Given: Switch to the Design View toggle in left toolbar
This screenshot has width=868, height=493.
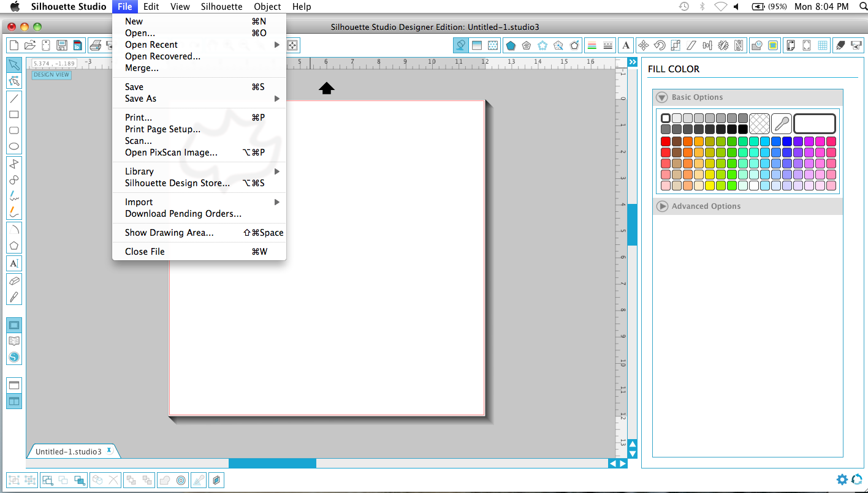Looking at the screenshot, I should 14,325.
